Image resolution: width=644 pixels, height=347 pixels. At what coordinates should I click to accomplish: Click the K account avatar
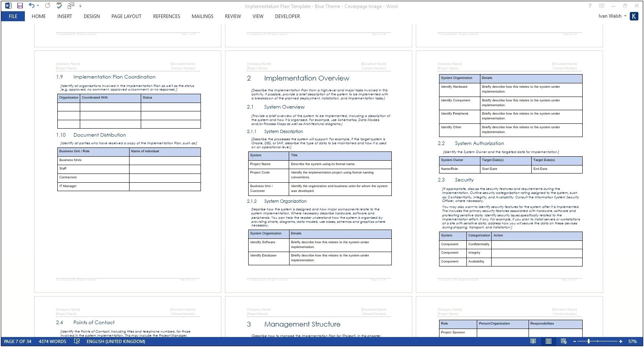634,16
